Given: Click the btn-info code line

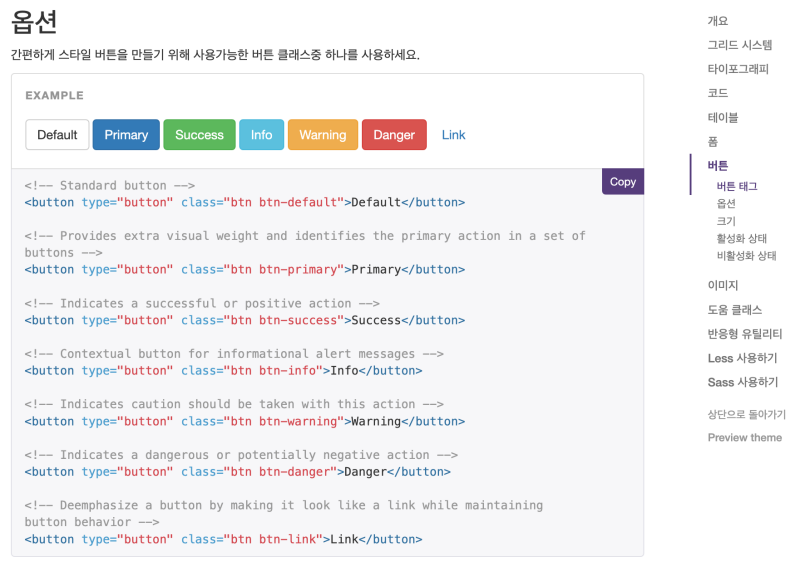Looking at the screenshot, I should (223, 371).
